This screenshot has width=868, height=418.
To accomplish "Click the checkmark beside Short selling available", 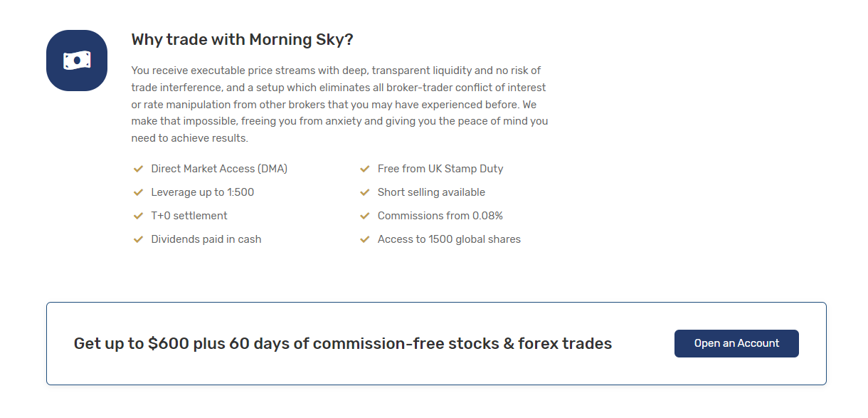I will click(365, 192).
